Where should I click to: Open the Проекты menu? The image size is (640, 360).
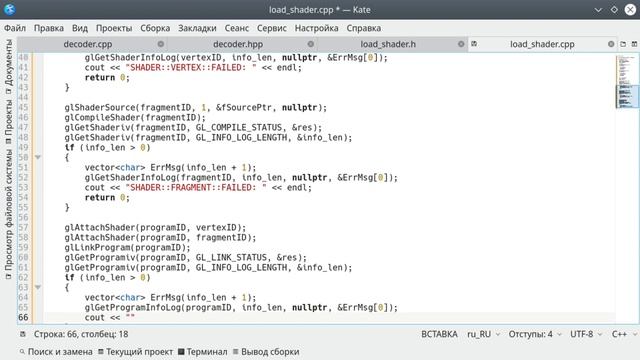(114, 28)
